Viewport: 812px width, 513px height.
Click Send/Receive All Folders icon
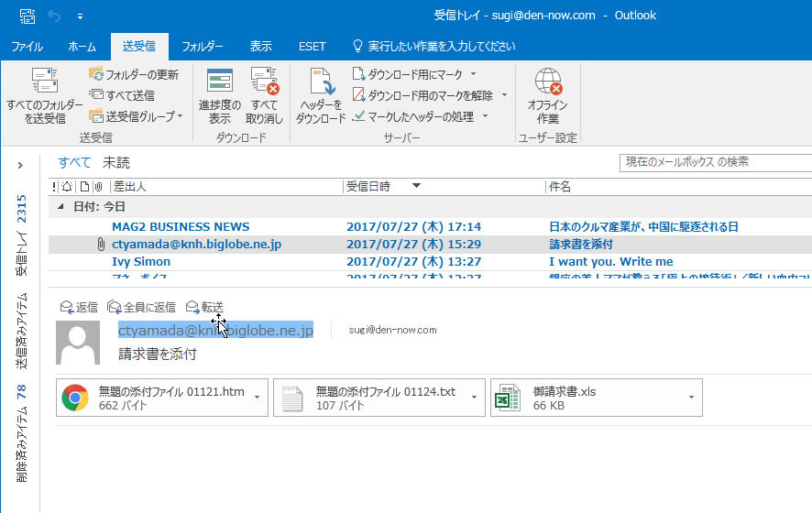(45, 82)
